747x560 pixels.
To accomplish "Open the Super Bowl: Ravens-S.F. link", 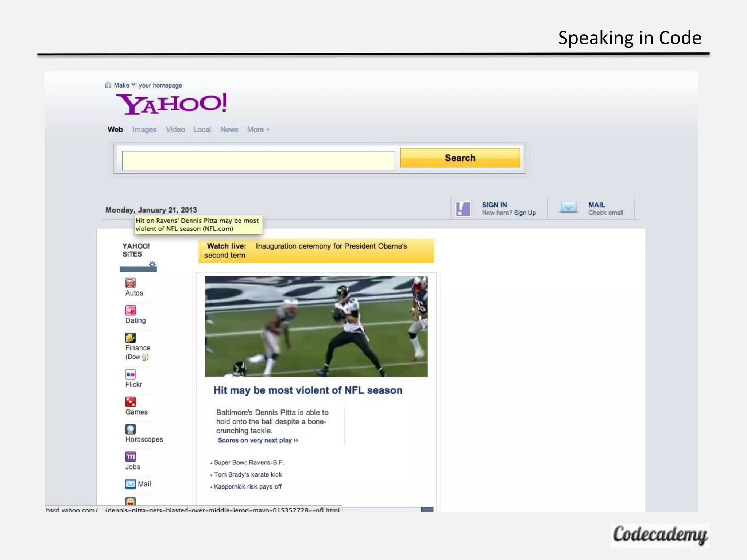I will (249, 463).
